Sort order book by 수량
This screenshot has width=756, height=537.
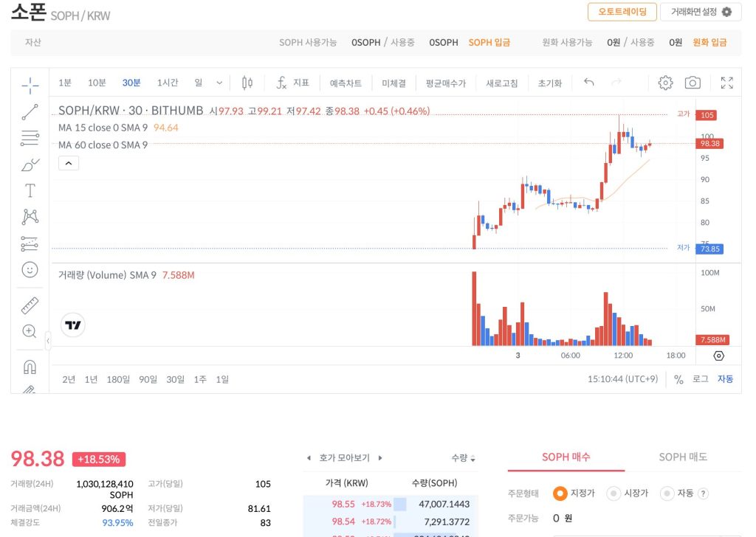click(464, 458)
